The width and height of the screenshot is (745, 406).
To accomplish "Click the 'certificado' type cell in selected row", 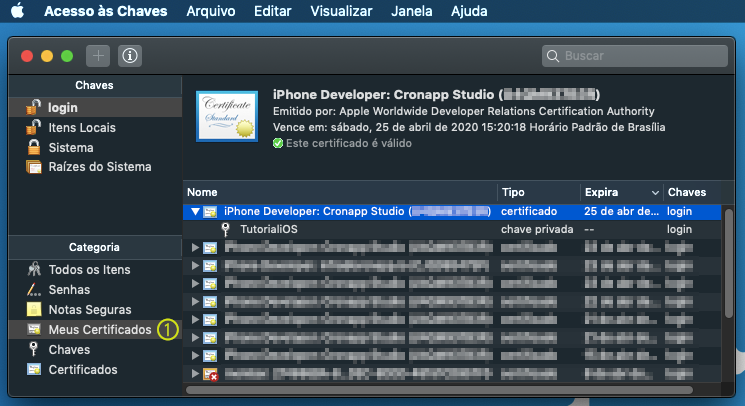I will (529, 211).
